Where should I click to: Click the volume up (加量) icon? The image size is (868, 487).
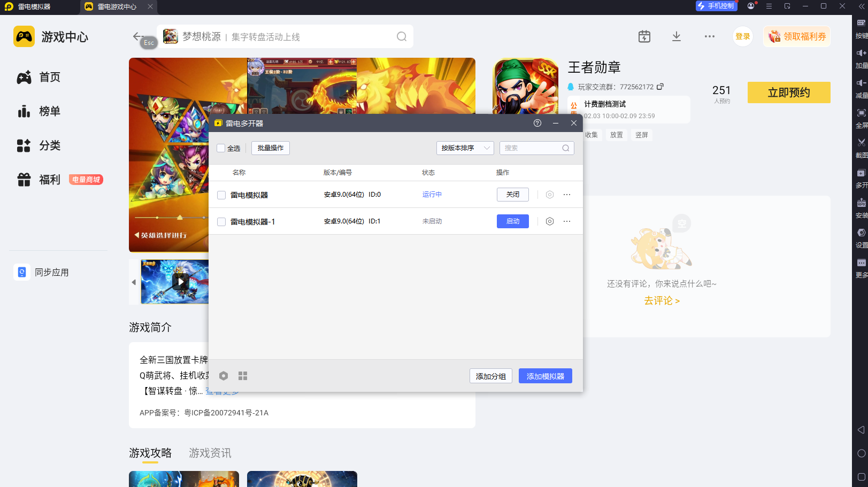(861, 53)
